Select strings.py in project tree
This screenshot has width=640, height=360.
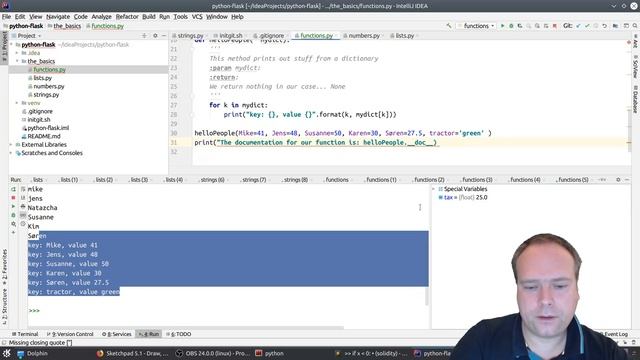click(46, 95)
